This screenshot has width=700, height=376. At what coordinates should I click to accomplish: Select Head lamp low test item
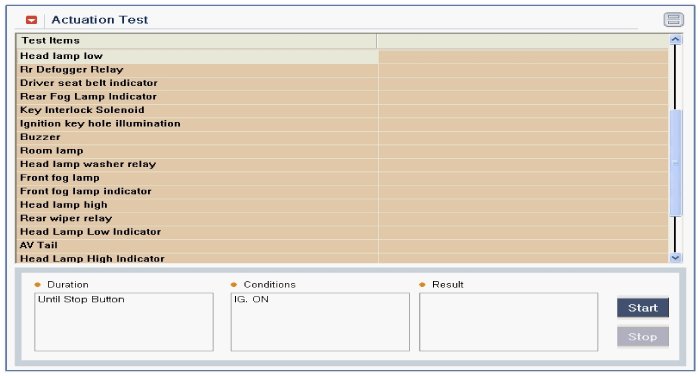point(342,56)
